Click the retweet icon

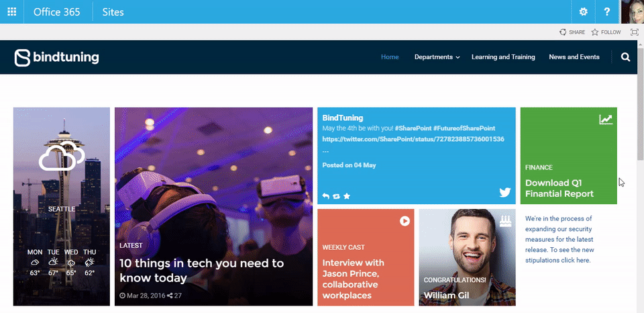tap(336, 196)
